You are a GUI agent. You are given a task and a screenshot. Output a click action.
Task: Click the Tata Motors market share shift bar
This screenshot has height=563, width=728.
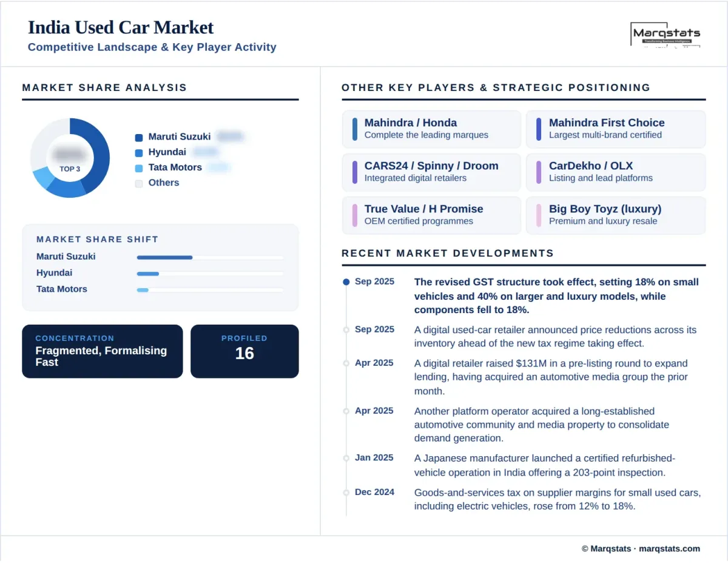tap(210, 290)
